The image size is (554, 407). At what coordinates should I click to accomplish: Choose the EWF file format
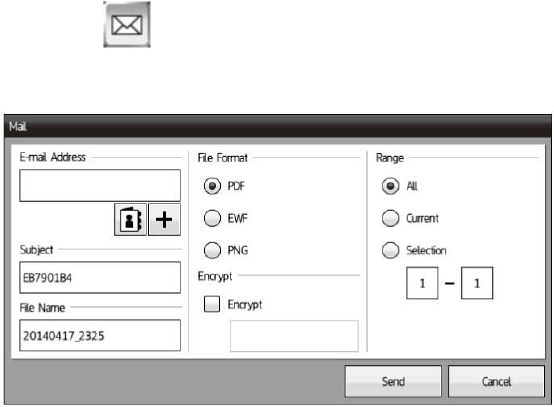click(212, 218)
